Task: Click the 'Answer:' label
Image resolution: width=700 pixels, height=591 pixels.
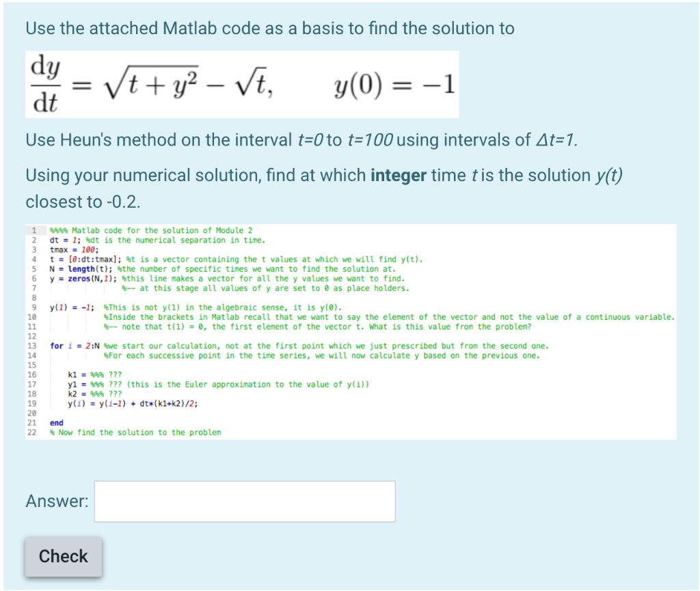Action: 57,501
